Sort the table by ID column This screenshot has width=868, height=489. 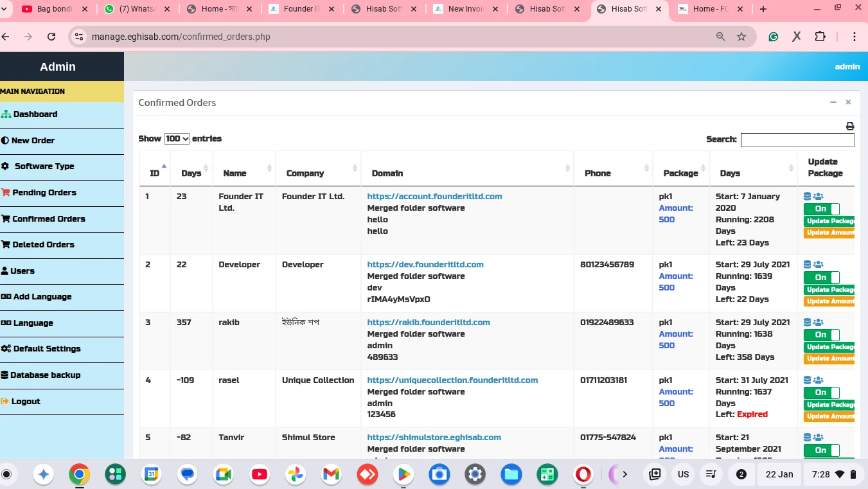[x=155, y=173]
